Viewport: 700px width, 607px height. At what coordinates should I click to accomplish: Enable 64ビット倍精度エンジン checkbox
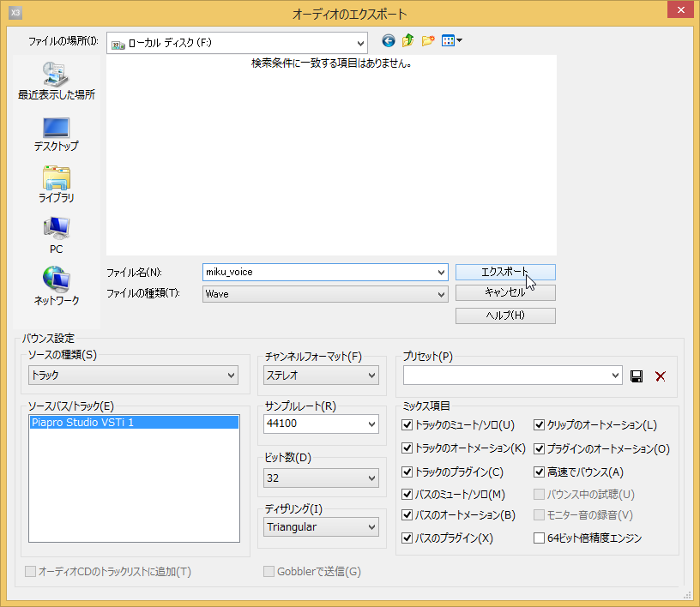[539, 538]
